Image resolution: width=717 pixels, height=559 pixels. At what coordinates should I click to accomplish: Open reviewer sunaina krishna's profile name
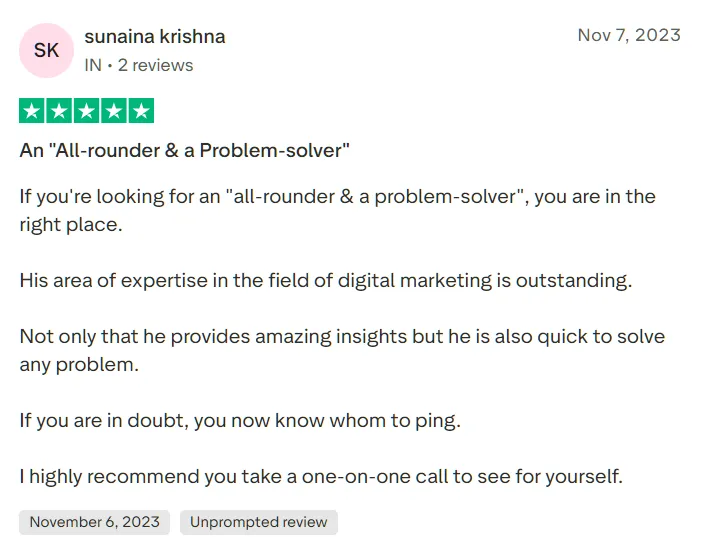coord(155,37)
